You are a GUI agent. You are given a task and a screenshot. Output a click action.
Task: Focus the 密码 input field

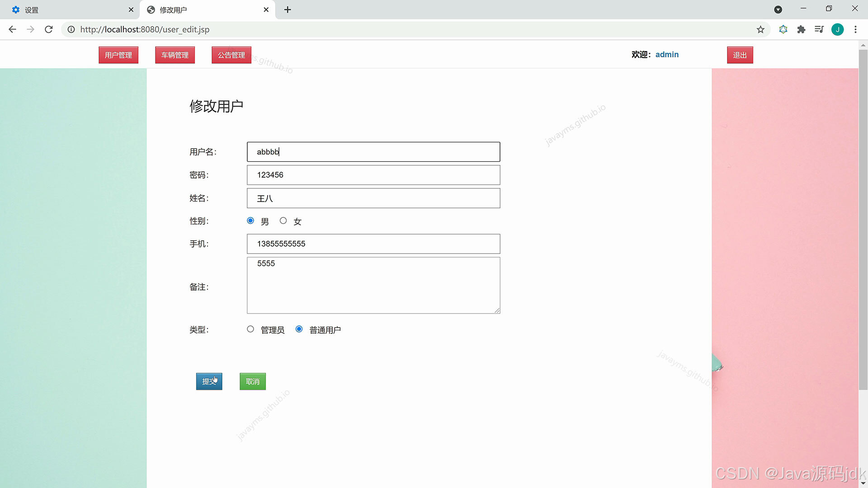pyautogui.click(x=373, y=175)
